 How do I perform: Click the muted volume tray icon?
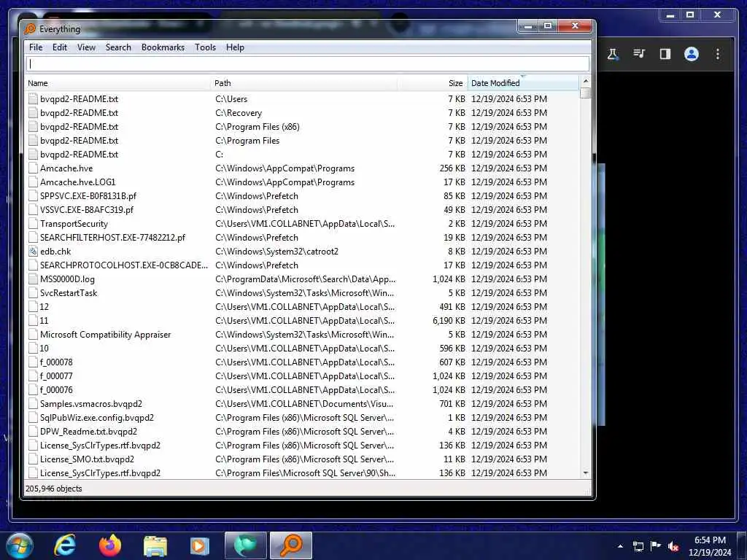[673, 546]
